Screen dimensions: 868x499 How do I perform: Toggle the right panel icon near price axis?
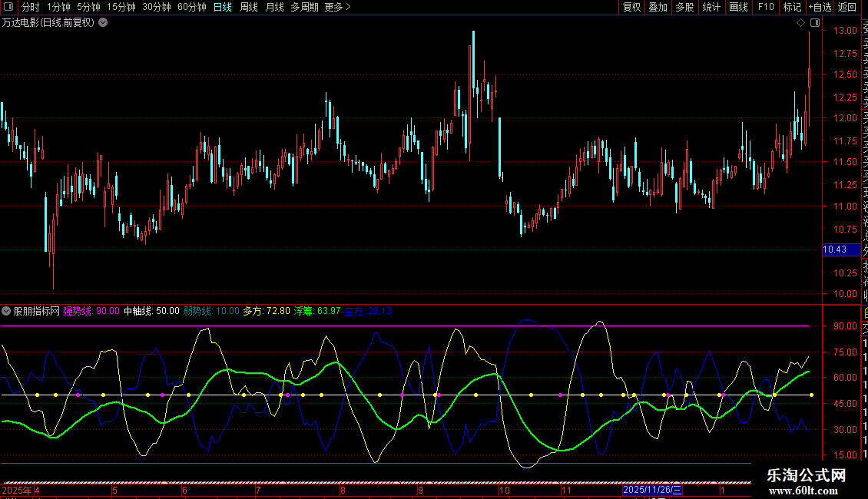point(815,23)
